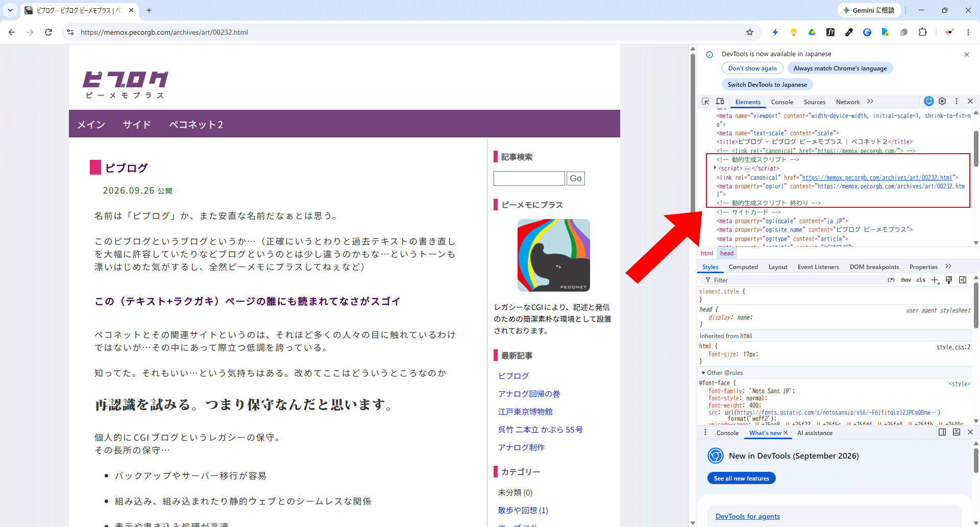
Task: Click the ellipsis badge inside the script tag
Action: pos(747,169)
